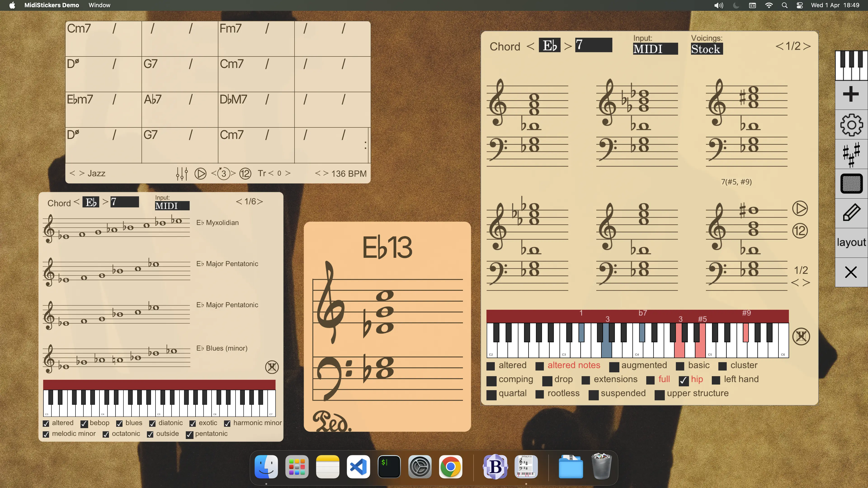Switch to the next style after Jazz
The image size is (868, 488).
[x=82, y=173]
